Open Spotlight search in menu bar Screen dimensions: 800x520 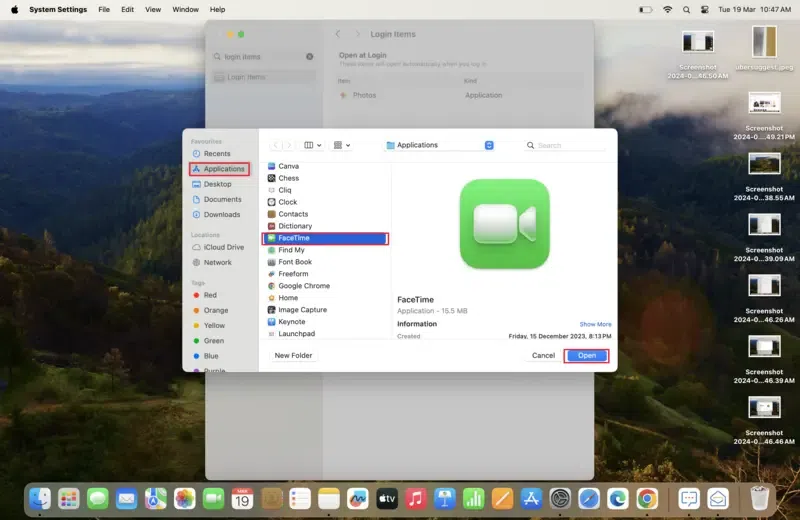tap(686, 10)
